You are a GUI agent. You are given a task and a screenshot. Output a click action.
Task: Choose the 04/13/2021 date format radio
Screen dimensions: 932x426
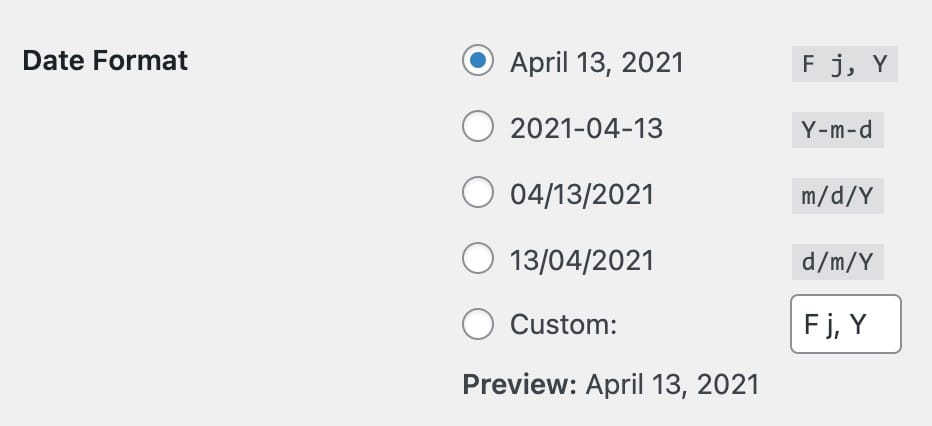[x=478, y=192]
